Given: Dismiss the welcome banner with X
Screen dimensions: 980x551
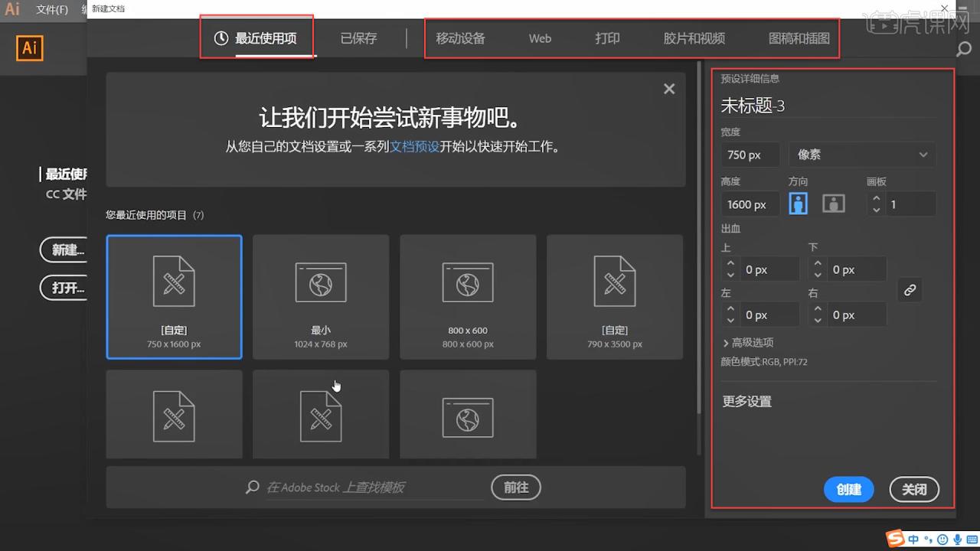Looking at the screenshot, I should [x=669, y=89].
